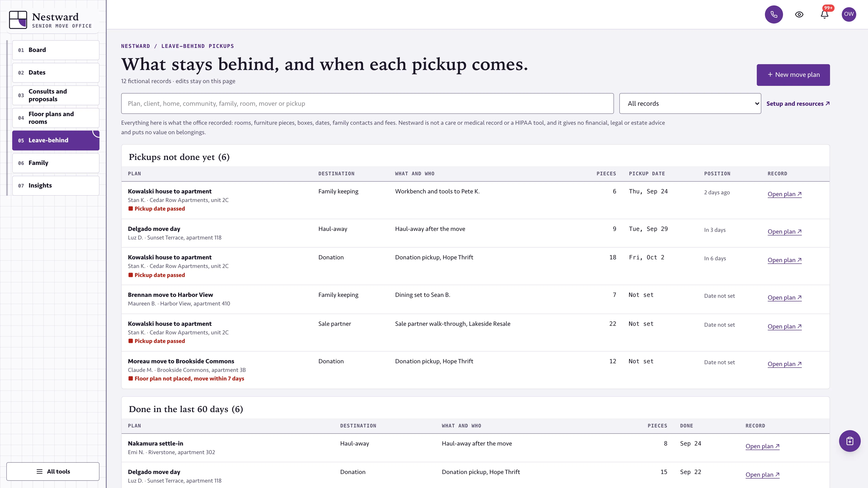This screenshot has width=868, height=488.
Task: Click New move plan button
Action: (793, 75)
